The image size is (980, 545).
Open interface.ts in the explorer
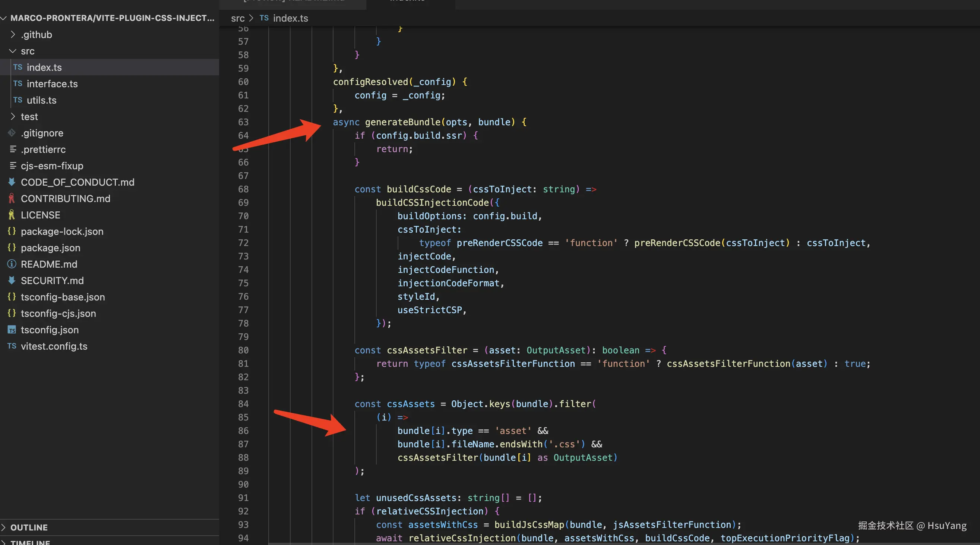(x=52, y=84)
